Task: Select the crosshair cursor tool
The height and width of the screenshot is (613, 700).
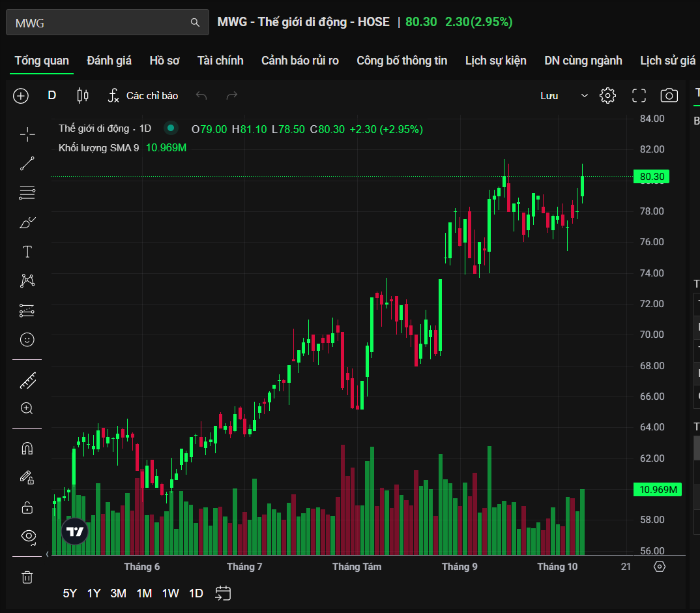Action: [27, 134]
